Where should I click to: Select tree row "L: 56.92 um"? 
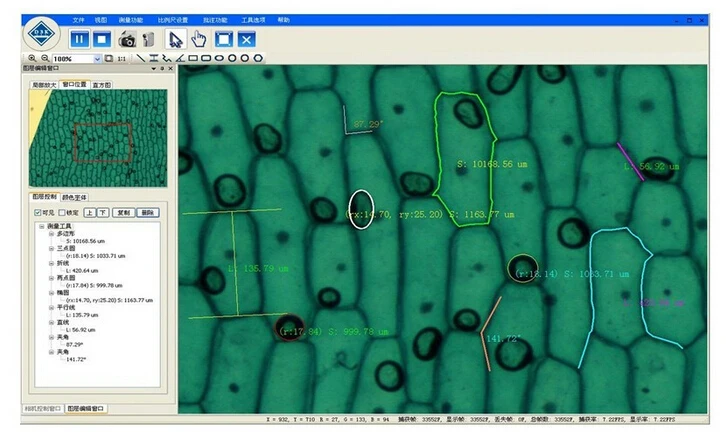click(x=81, y=330)
